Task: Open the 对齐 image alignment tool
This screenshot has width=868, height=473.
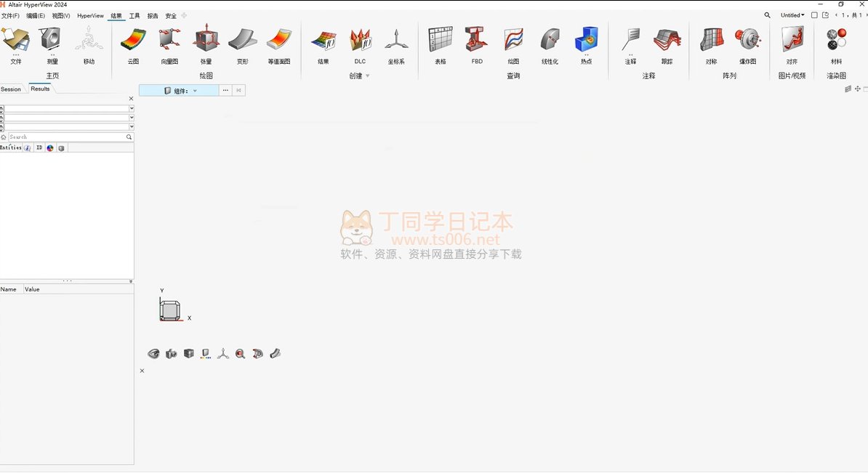Action: [x=792, y=45]
